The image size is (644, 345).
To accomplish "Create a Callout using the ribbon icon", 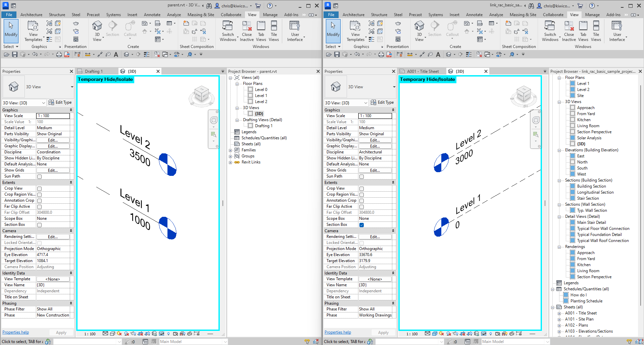I will coord(130,29).
